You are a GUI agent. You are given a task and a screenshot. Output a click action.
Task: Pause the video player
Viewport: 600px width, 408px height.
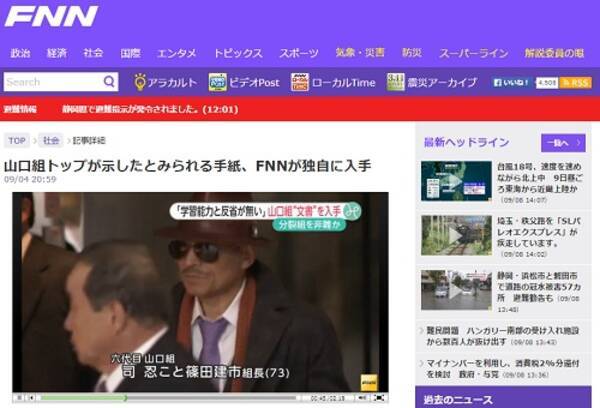tap(20, 398)
